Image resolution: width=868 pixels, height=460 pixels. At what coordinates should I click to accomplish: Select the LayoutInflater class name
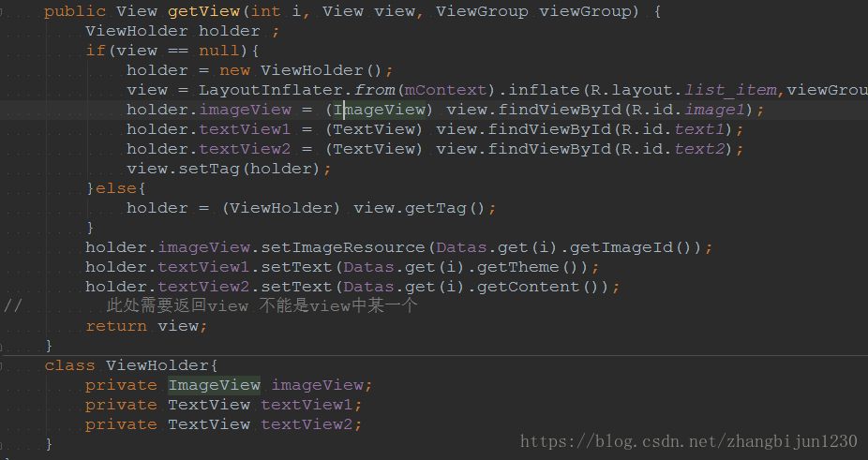point(270,90)
